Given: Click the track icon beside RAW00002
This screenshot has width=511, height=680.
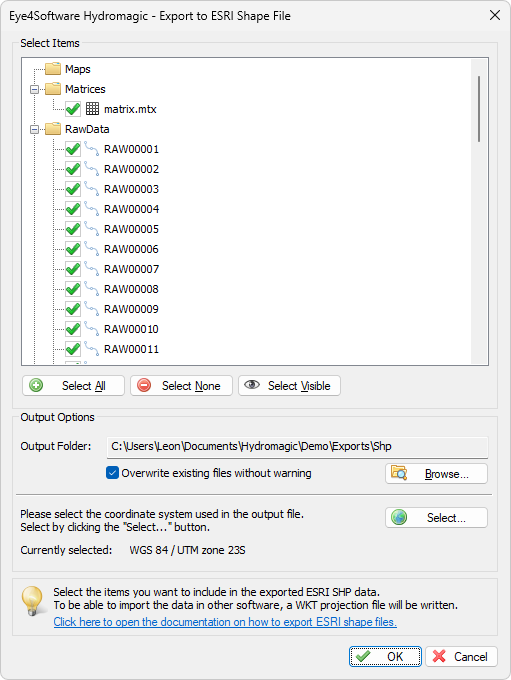Looking at the screenshot, I should tap(92, 169).
